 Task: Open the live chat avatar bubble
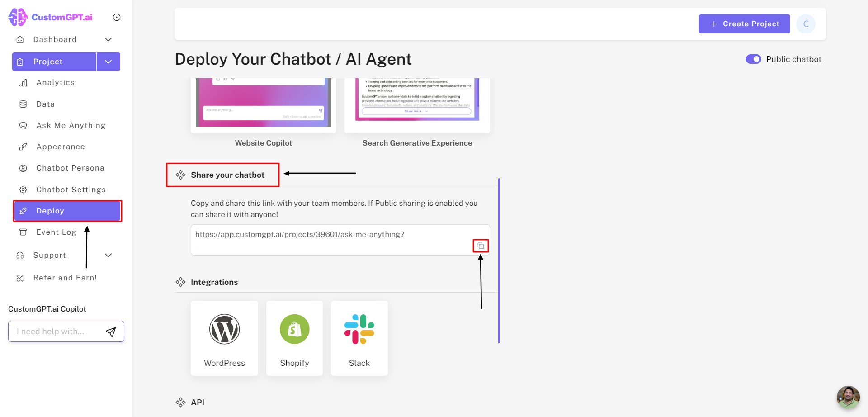coord(848,397)
